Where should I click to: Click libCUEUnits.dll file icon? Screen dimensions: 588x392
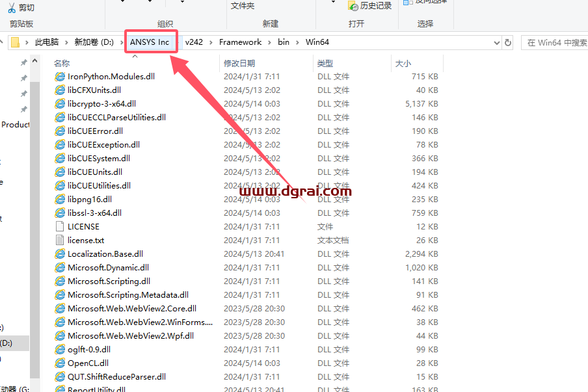(60, 172)
